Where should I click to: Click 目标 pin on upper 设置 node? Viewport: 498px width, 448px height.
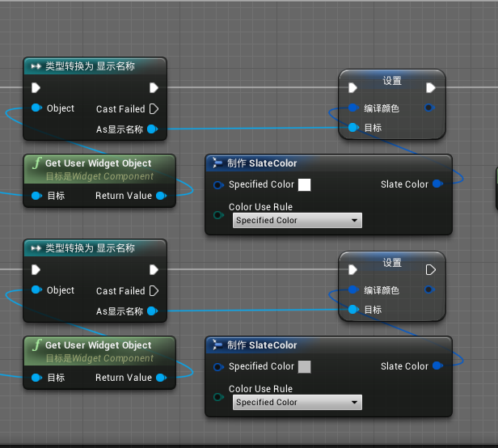(353, 128)
